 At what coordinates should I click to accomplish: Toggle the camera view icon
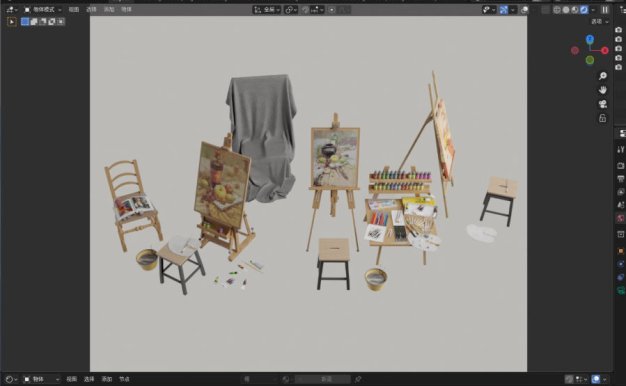602,104
